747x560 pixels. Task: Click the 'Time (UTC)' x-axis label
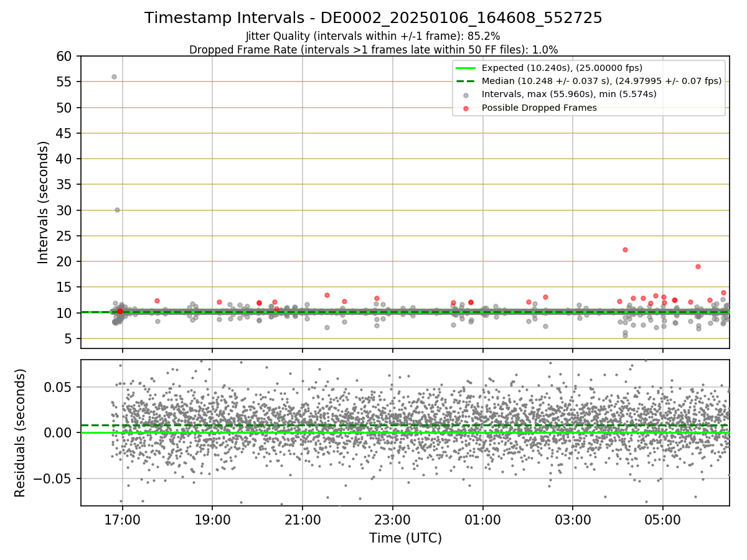tap(405, 538)
